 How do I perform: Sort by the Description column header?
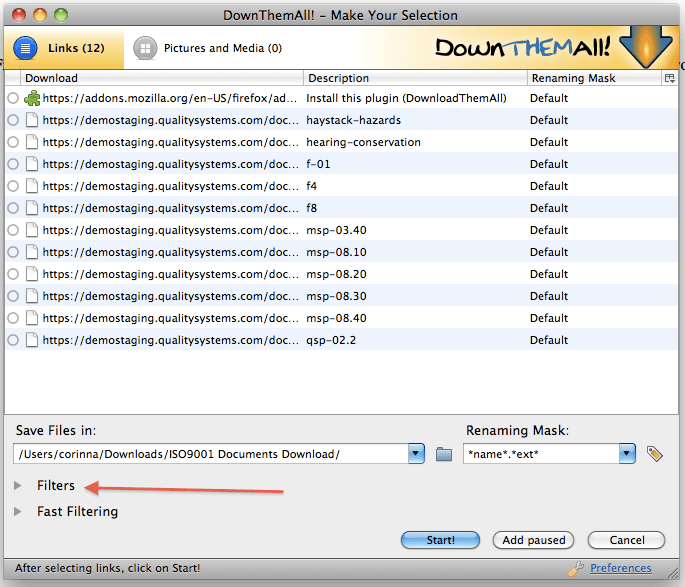[x=415, y=78]
